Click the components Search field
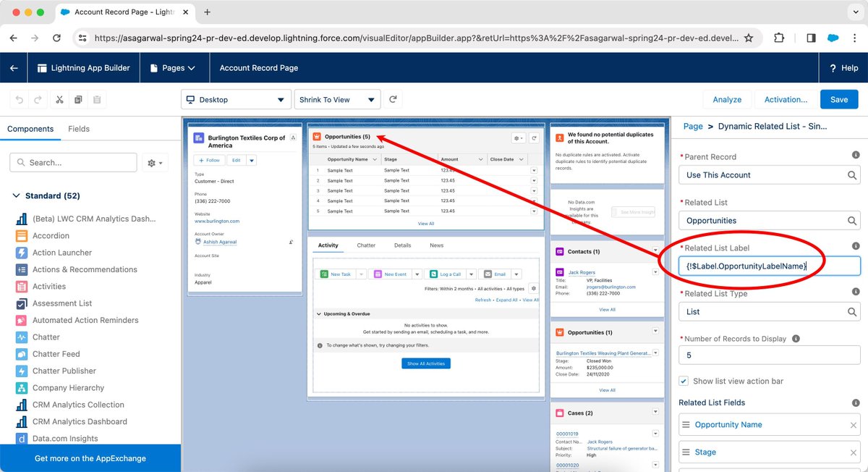The height and width of the screenshot is (472, 868). click(73, 163)
